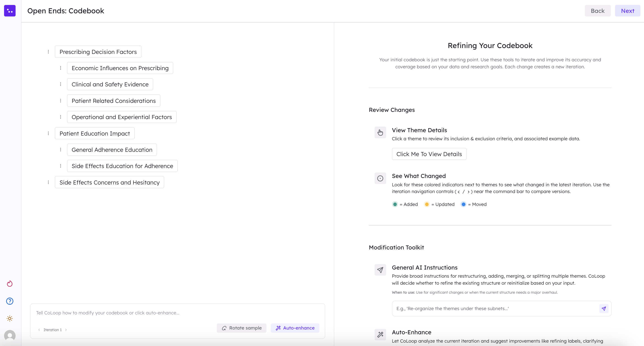Click the Back button
Screen dimensions: 644x346
597,11
